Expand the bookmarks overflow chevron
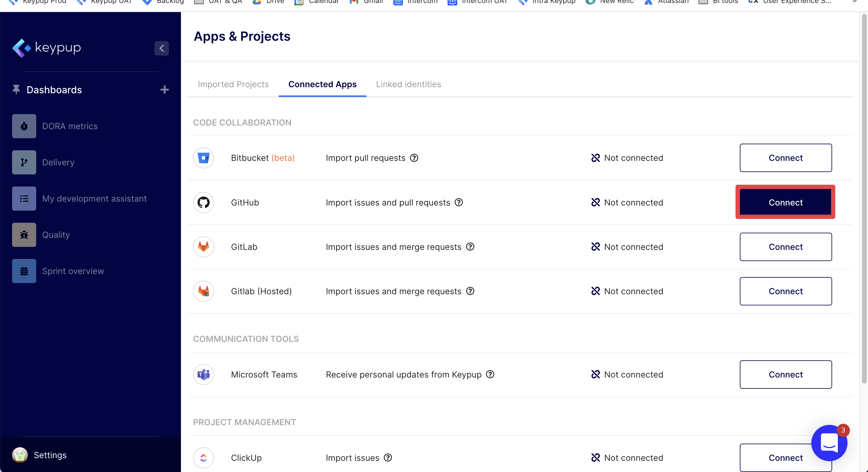This screenshot has height=472, width=868. [854, 2]
